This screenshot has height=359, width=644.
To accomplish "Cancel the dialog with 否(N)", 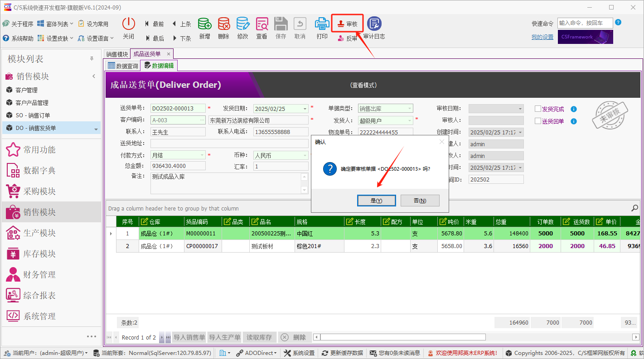I will 420,201.
